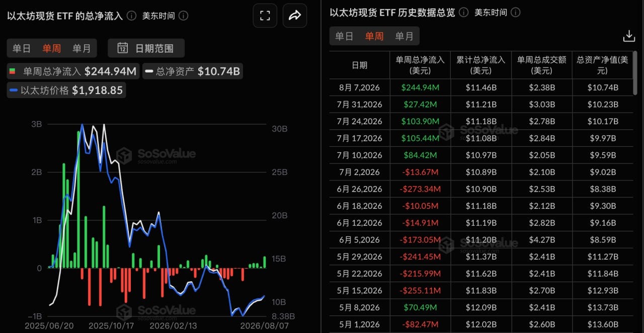Select 单月 tab in history table
Screen dimensions: 644x333
[405, 36]
